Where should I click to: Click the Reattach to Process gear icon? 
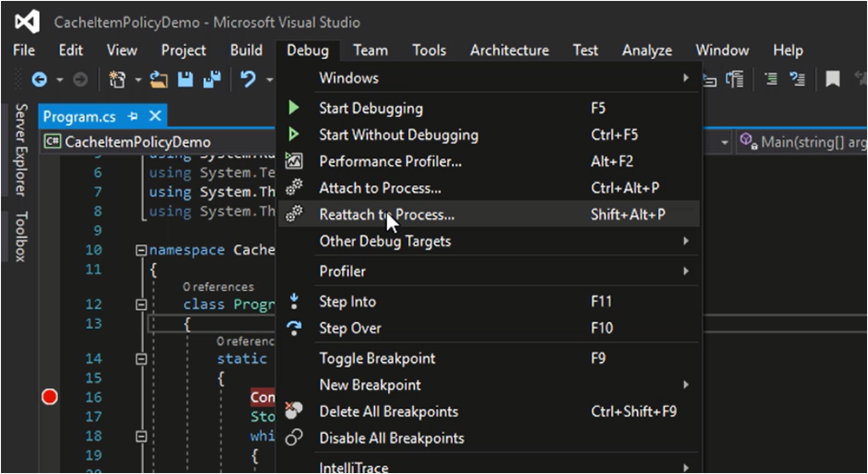coord(294,214)
